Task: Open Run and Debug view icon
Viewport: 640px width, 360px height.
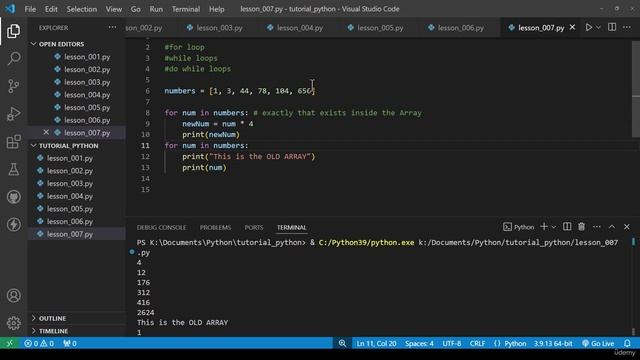Action: click(13, 114)
